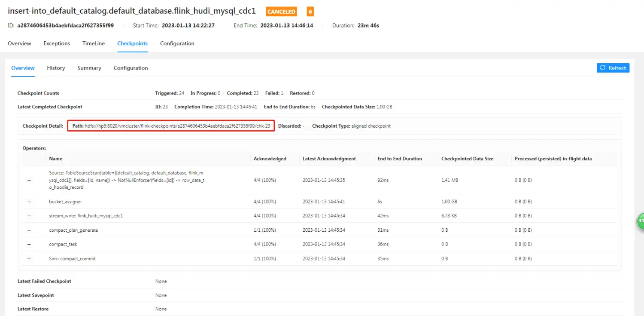Click the Triggered: 24 count
The width and height of the screenshot is (644, 316).
tap(170, 93)
